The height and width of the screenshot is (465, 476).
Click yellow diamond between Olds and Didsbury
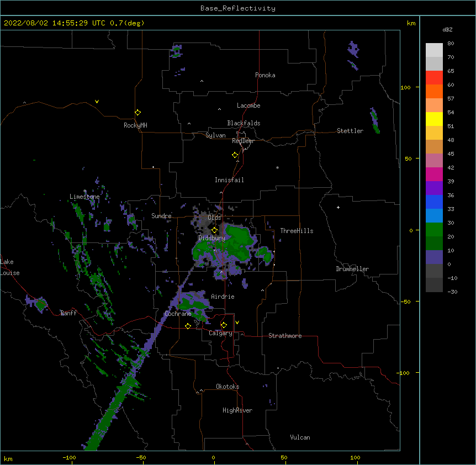coord(214,230)
